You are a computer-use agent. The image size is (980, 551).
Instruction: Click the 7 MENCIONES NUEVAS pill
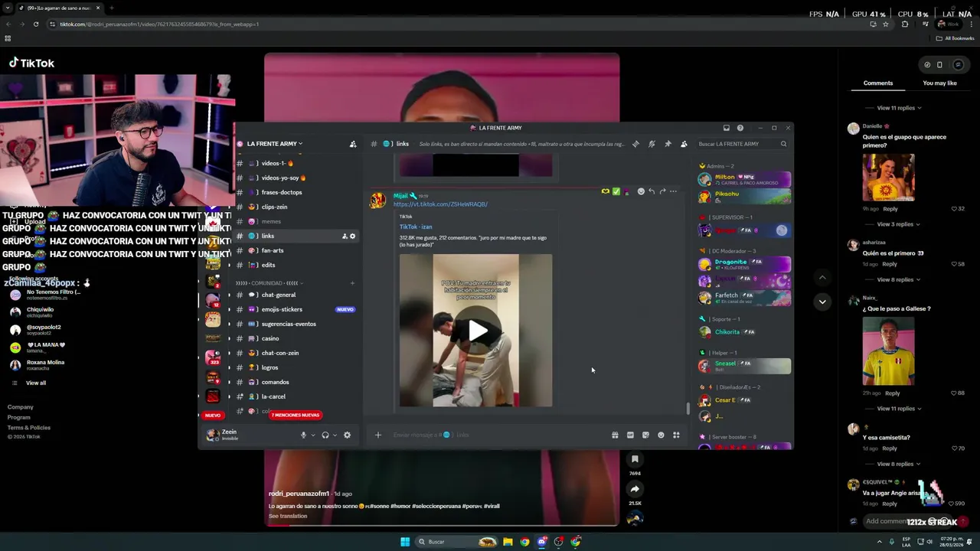point(296,415)
